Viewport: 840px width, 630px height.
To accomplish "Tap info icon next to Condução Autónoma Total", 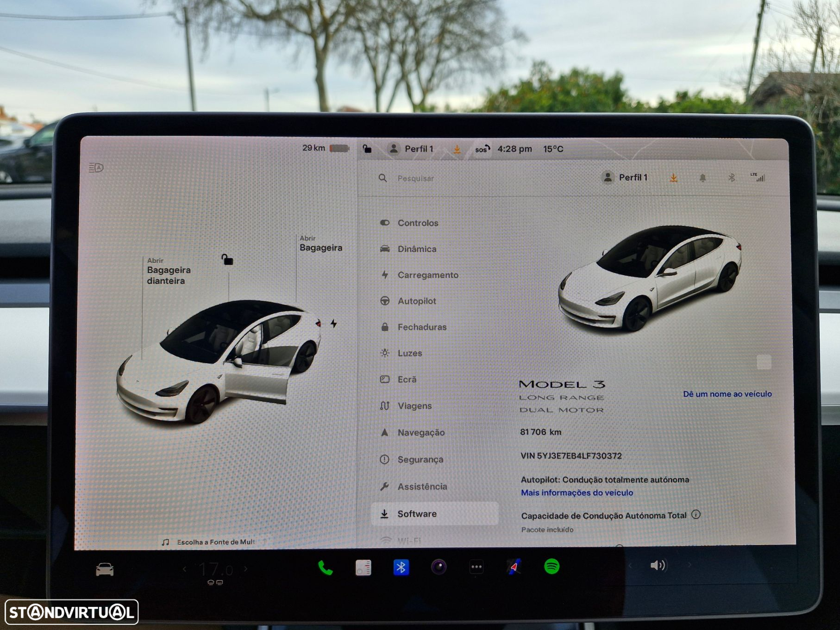I will [696, 514].
